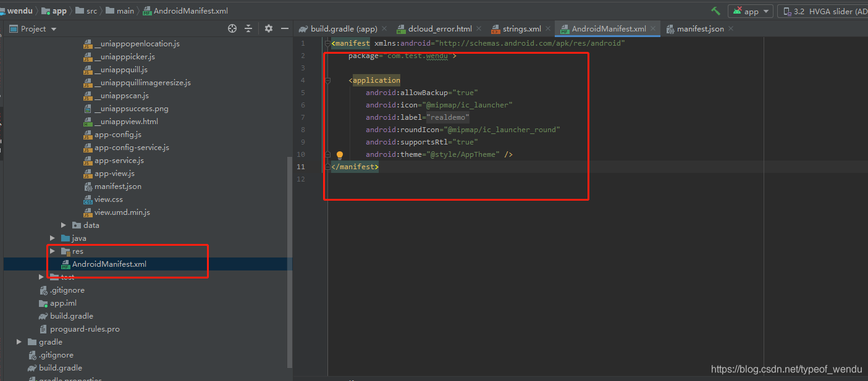Image resolution: width=868 pixels, height=381 pixels.
Task: Close the strings.xml tab
Action: point(548,28)
